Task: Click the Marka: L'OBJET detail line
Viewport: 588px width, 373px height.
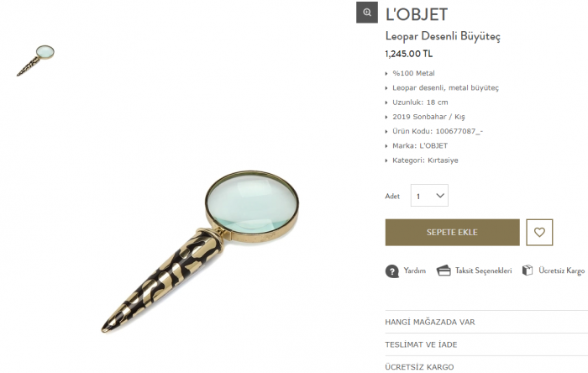Action: tap(420, 146)
